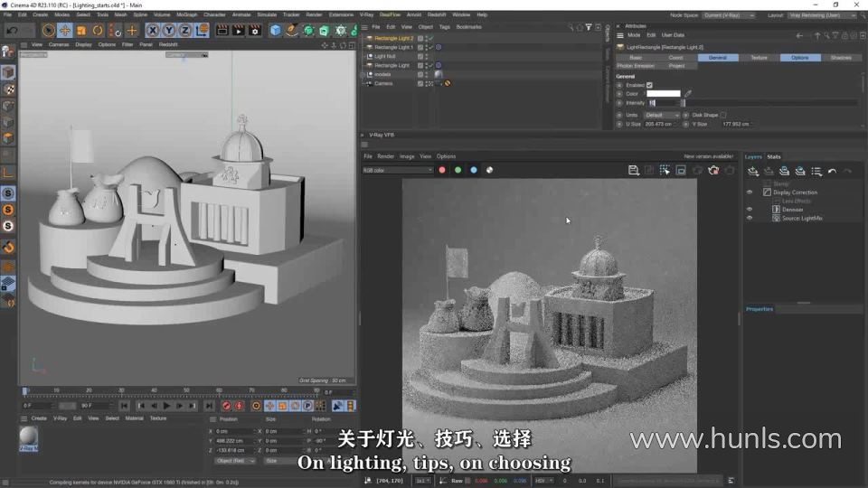Screen dimensions: 868x488
Task: Activate the Scale tool
Action: pos(81,31)
